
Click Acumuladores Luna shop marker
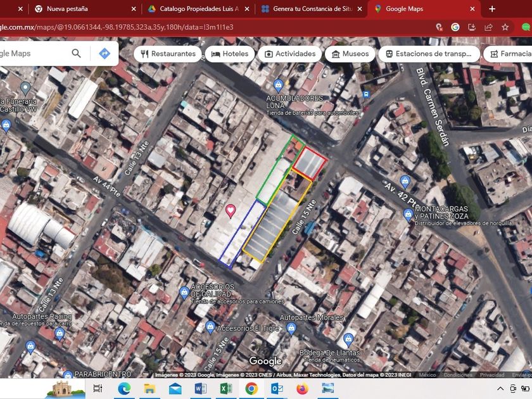(277, 85)
